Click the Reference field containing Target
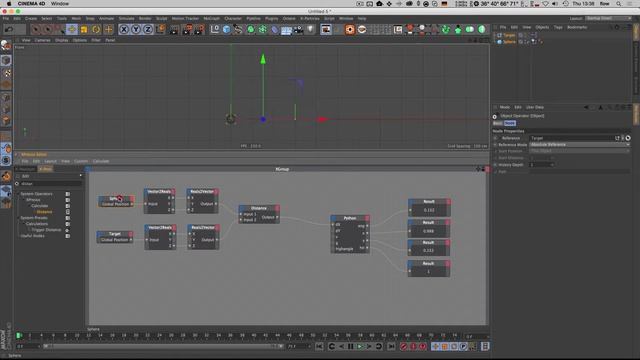The width and height of the screenshot is (640, 360). [571, 138]
